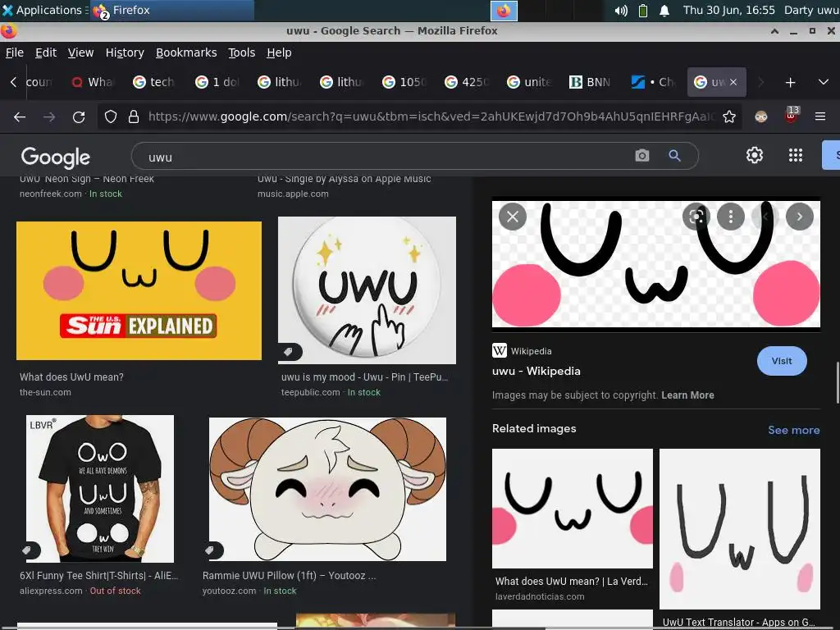Open the Tools menu
This screenshot has height=630, width=840.
tap(241, 52)
